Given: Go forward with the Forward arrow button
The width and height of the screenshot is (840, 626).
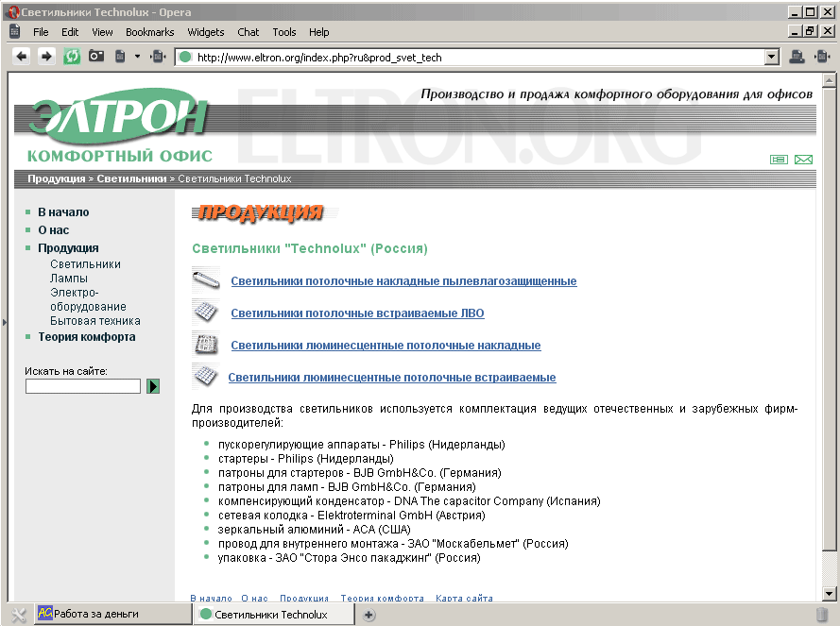Looking at the screenshot, I should 46,57.
